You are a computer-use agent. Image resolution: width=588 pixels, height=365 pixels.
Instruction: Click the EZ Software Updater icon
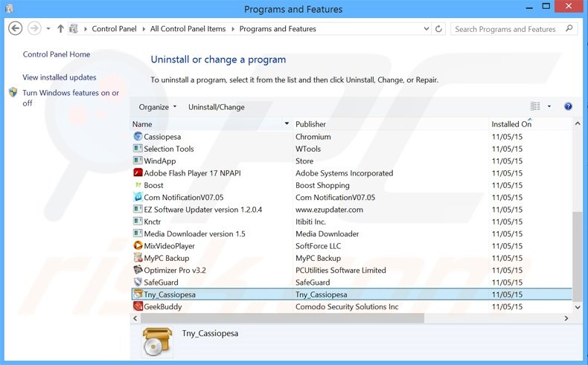(138, 210)
